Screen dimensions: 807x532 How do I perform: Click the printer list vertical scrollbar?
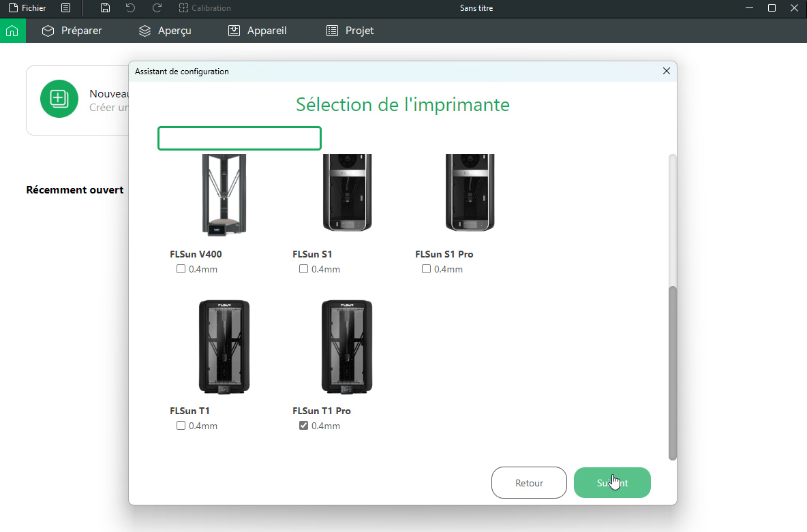pos(672,373)
